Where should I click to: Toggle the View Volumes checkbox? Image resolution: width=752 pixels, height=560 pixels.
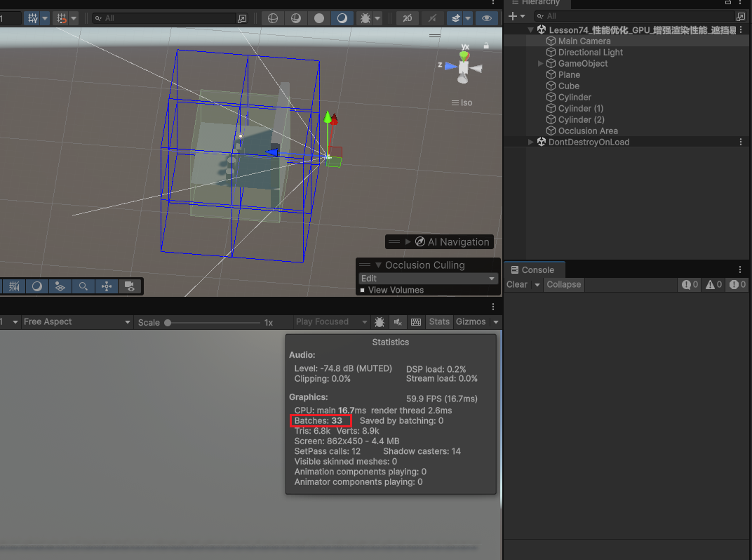363,291
